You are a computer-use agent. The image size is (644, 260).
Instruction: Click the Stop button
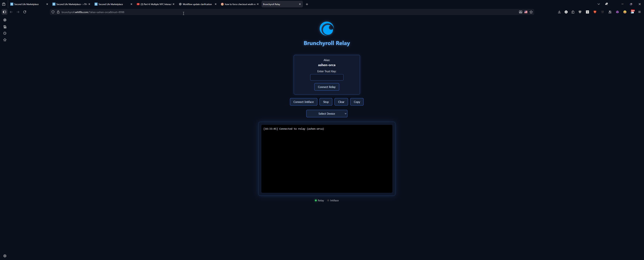[326, 102]
